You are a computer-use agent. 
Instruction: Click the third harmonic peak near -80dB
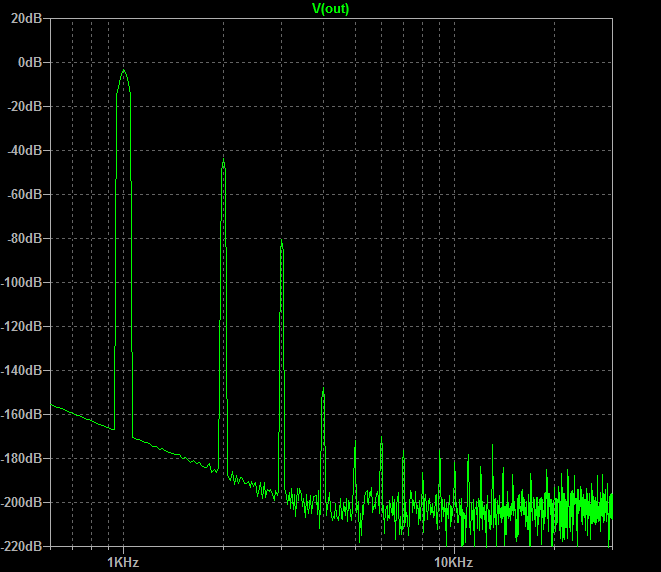click(281, 241)
